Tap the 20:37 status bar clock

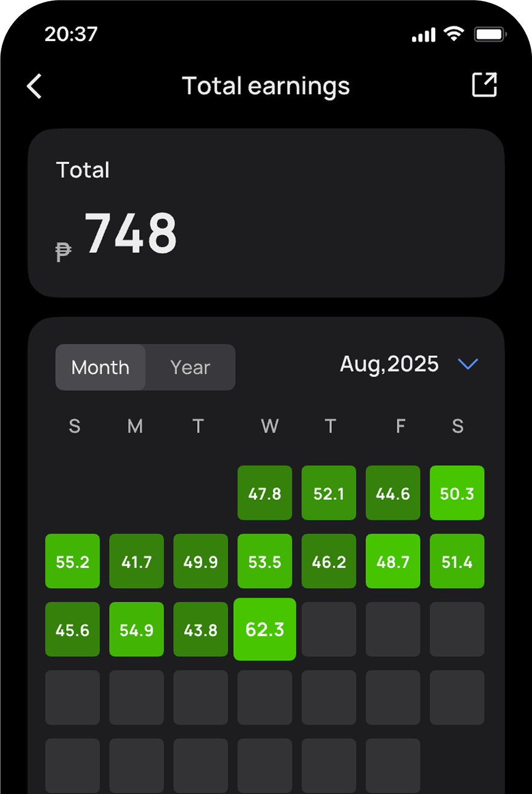71,34
